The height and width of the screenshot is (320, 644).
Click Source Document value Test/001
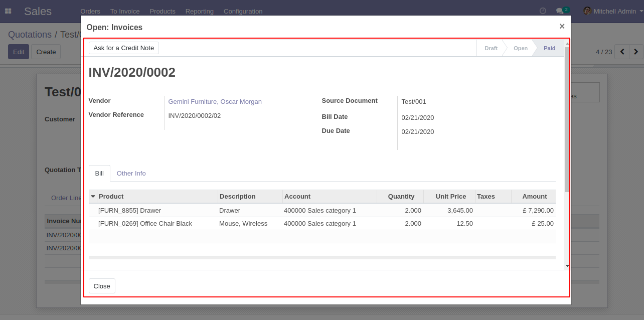pyautogui.click(x=414, y=101)
